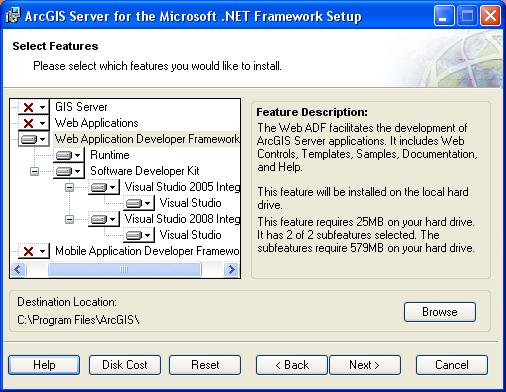The width and height of the screenshot is (506, 392).
Task: Close the setup window
Action: tap(490, 16)
